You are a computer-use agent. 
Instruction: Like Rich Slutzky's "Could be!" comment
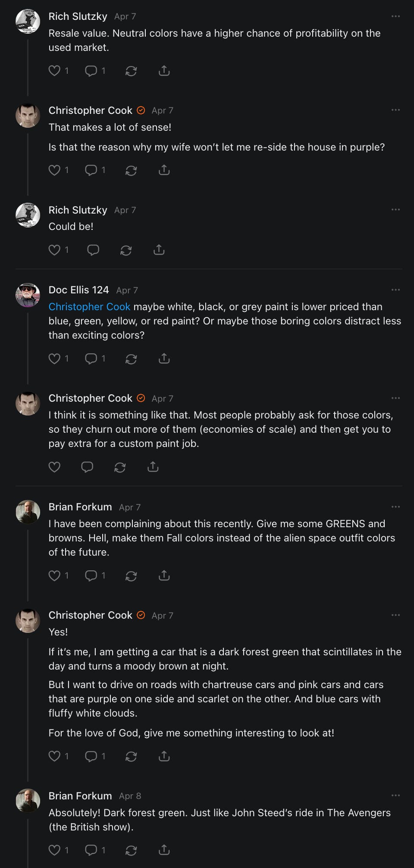[54, 250]
